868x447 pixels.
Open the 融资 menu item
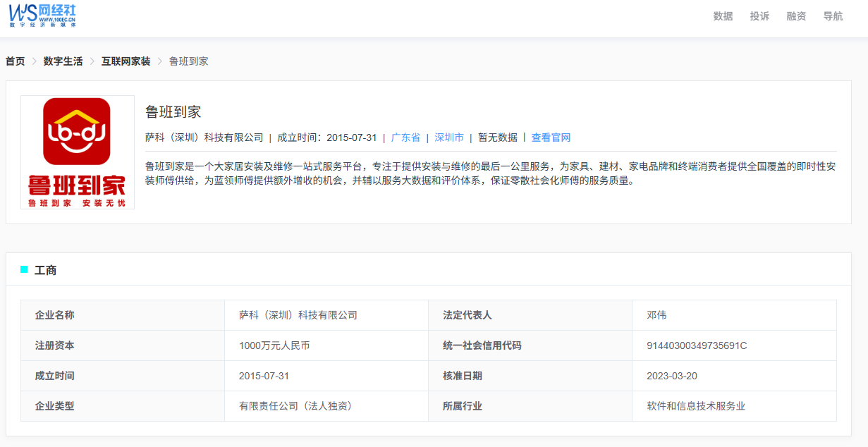796,16
